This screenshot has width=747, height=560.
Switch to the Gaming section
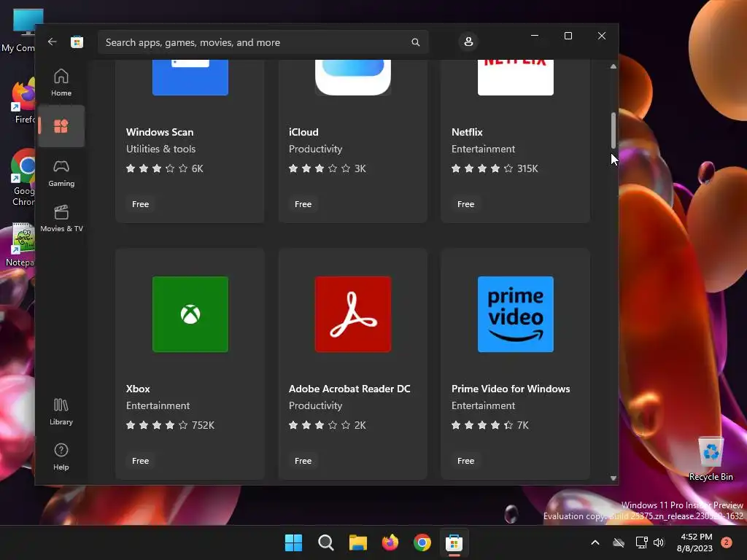61,174
